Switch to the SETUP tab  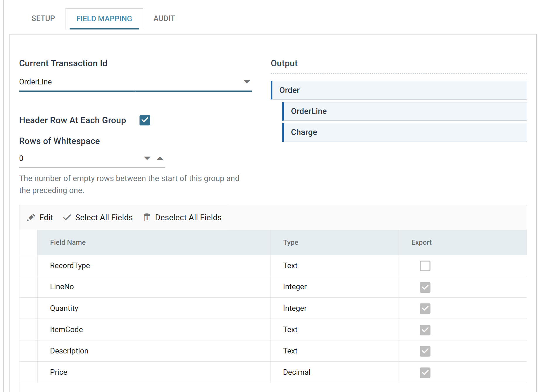(x=43, y=18)
